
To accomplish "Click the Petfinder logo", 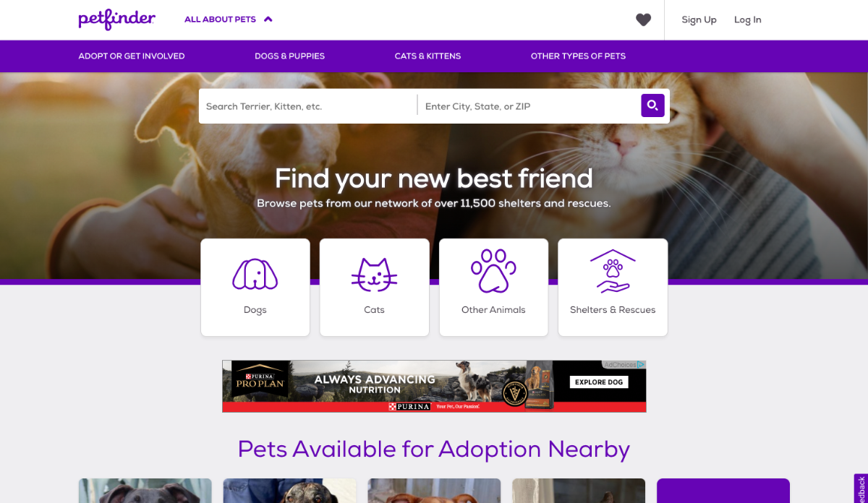I will 116,20.
